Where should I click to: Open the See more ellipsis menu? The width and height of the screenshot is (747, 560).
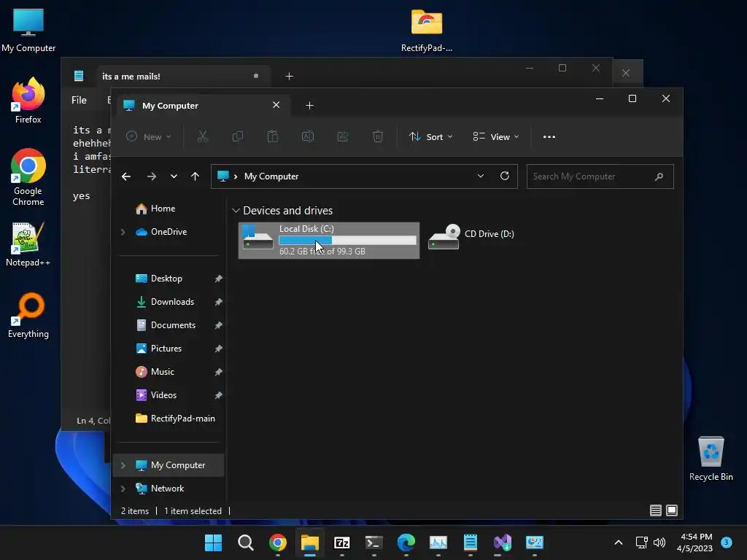point(549,136)
